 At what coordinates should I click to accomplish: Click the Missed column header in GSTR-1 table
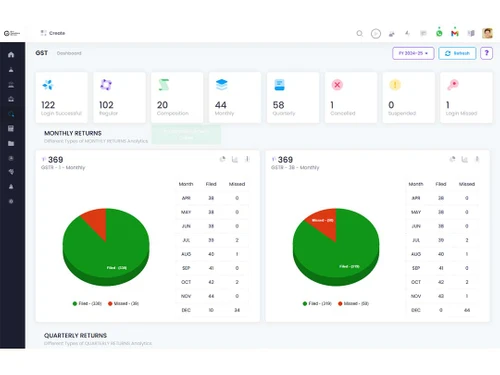[237, 184]
